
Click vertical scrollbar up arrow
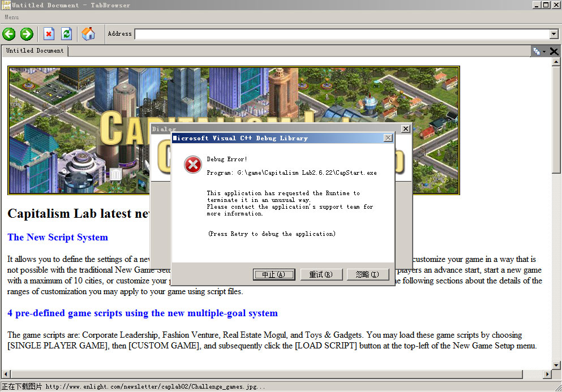556,61
